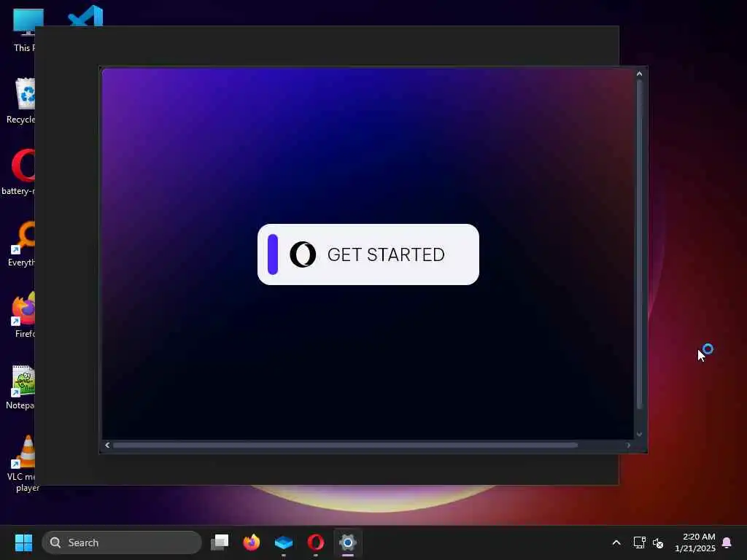Click the vertical scrollbar down arrow
The width and height of the screenshot is (747, 560).
pyautogui.click(x=639, y=435)
